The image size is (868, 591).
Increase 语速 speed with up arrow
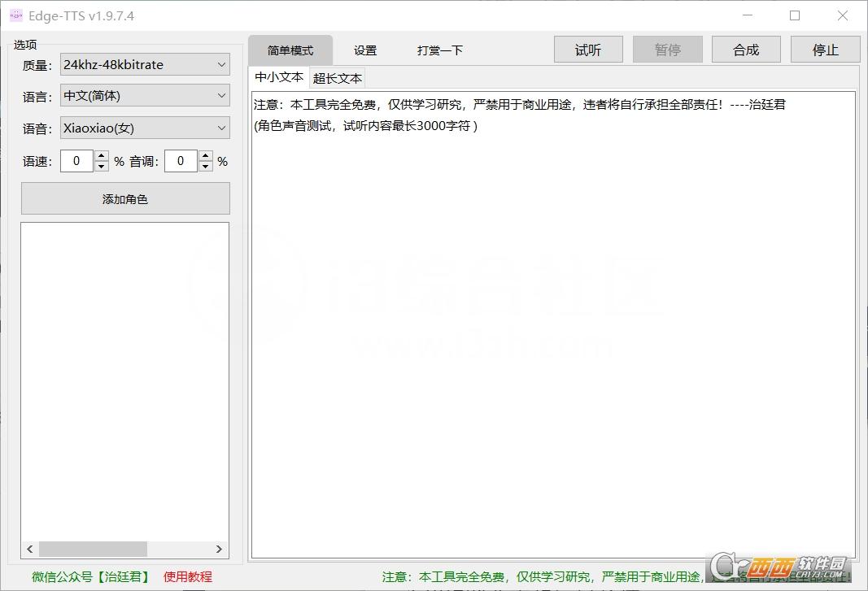tap(102, 155)
